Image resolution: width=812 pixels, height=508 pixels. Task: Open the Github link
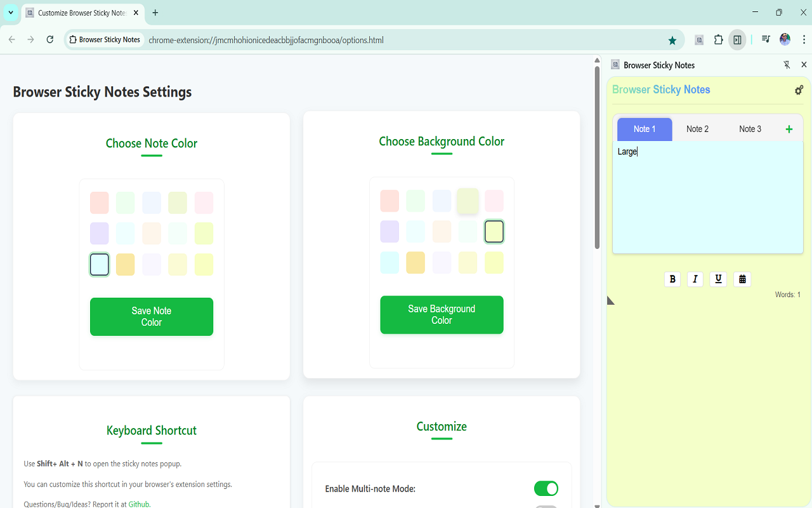pyautogui.click(x=139, y=504)
